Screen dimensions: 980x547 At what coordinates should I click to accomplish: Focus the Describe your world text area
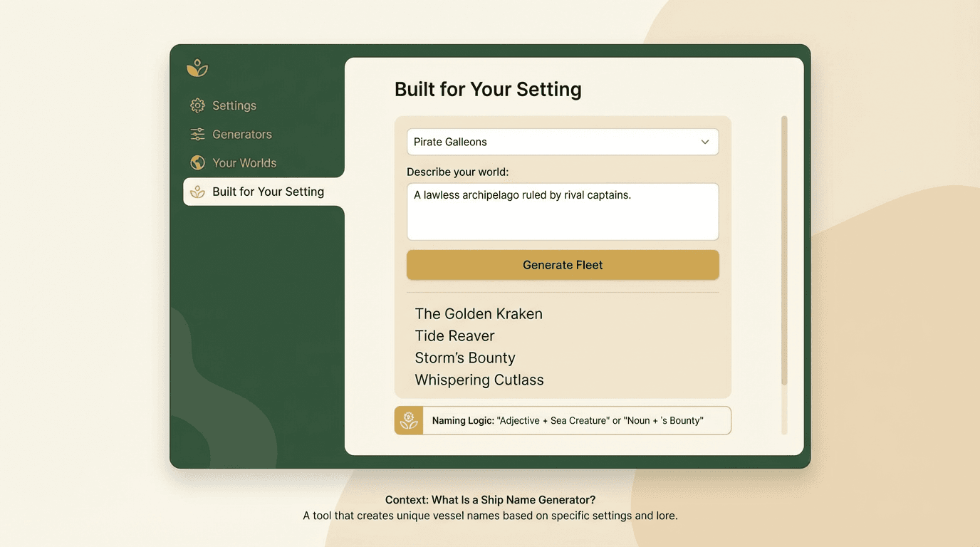563,212
